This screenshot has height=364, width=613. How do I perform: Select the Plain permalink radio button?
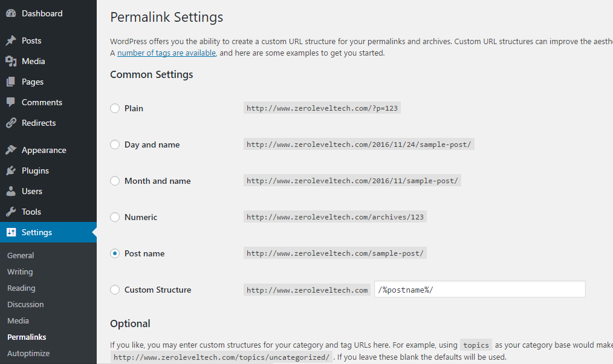tap(114, 108)
